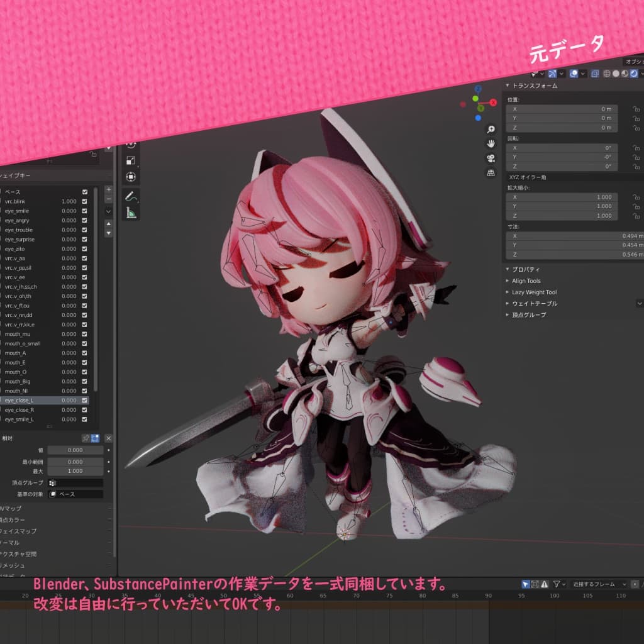Click the 最大 range field
644x644 pixels.
click(75, 471)
